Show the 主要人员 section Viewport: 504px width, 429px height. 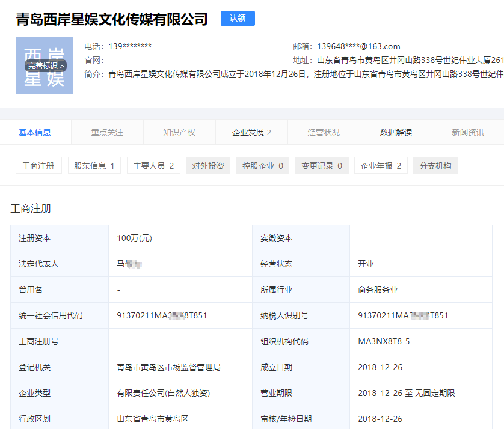click(x=153, y=166)
